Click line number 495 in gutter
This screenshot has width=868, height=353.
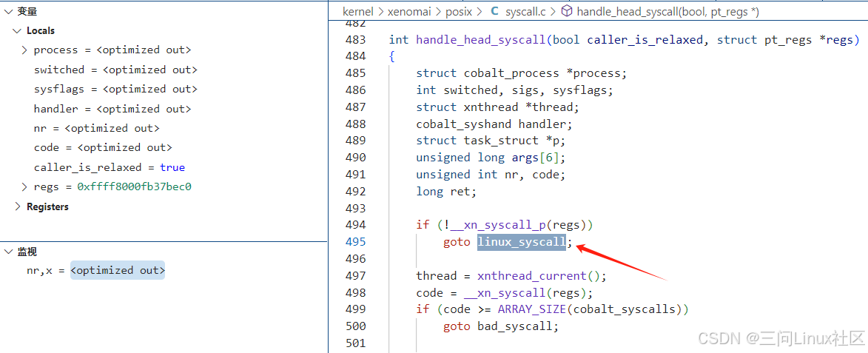click(x=355, y=242)
